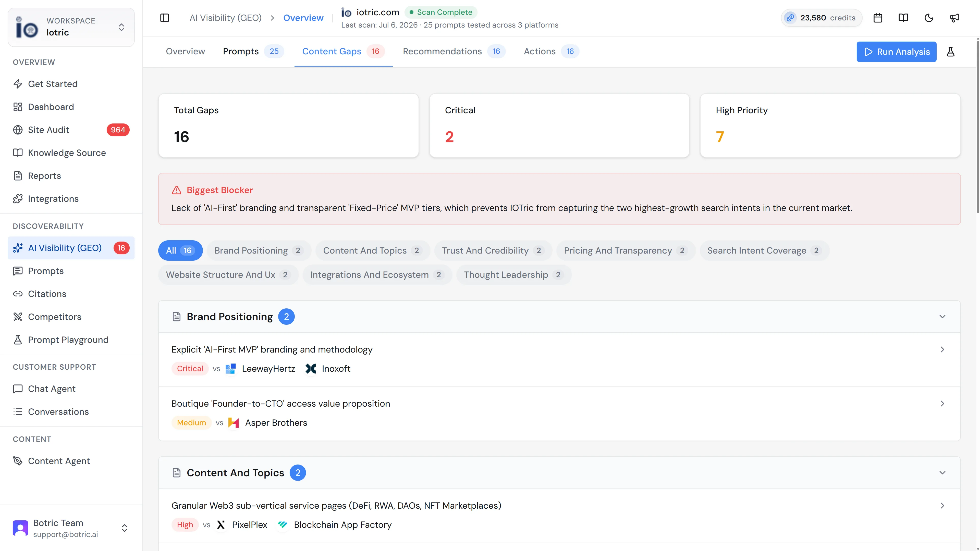Open Site Audit page
Image resolution: width=980 pixels, height=551 pixels.
pyautogui.click(x=71, y=130)
